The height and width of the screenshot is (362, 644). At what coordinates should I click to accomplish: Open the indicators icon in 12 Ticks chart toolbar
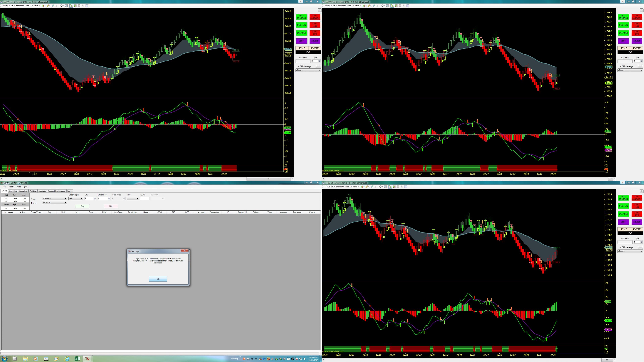point(79,6)
